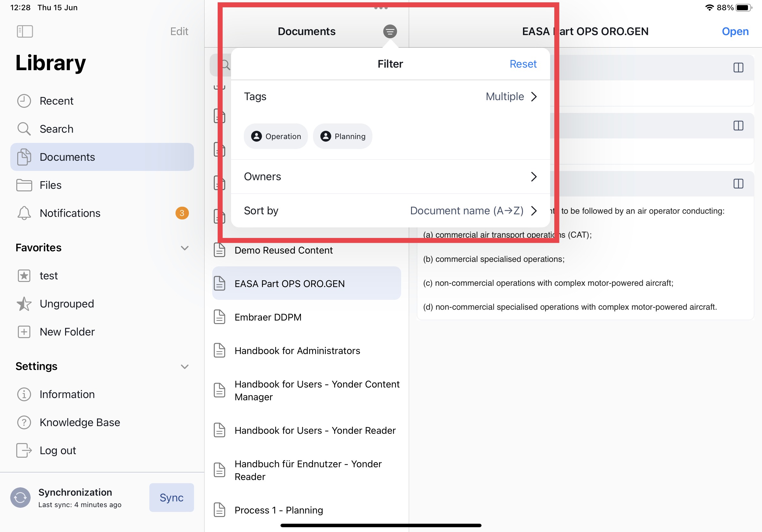Toggle split view on first section

pyautogui.click(x=738, y=68)
